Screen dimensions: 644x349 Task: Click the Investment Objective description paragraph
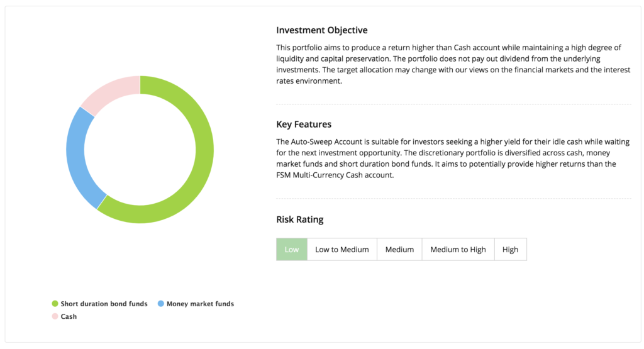coord(453,64)
